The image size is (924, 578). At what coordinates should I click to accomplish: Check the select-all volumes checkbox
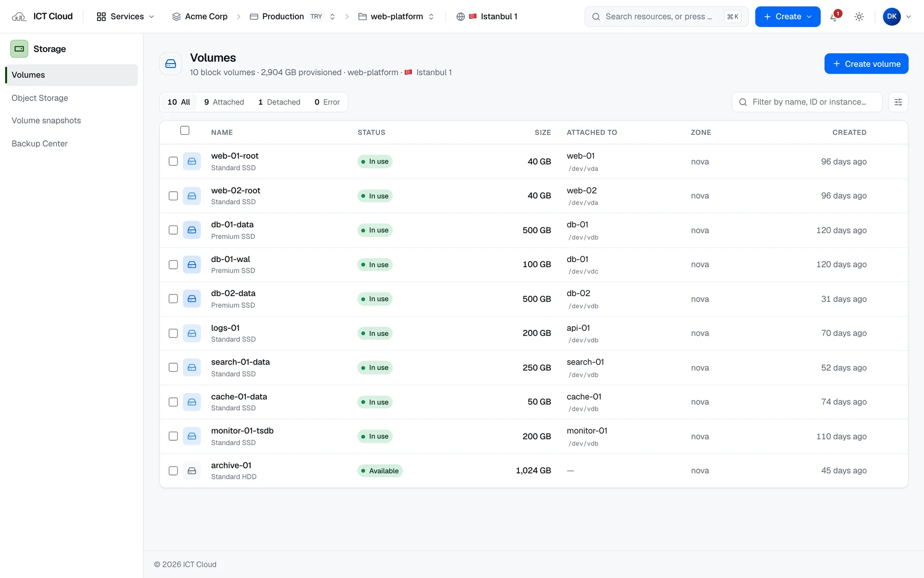pyautogui.click(x=185, y=131)
